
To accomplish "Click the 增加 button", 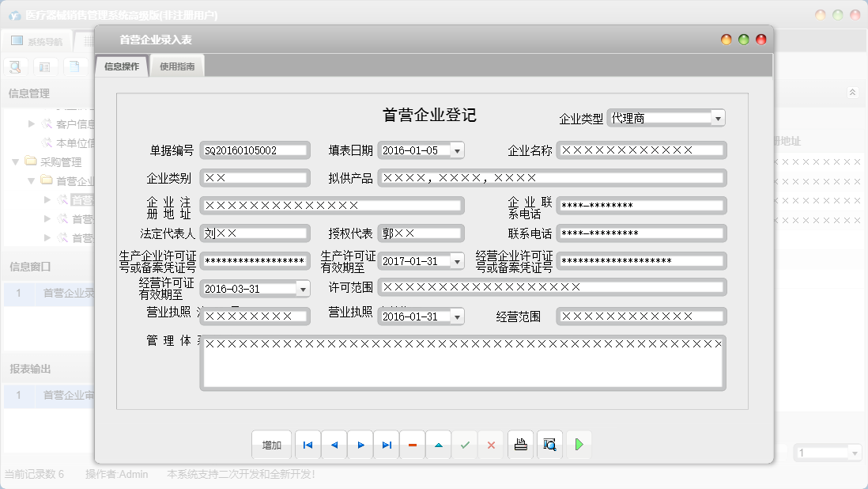I will point(271,445).
